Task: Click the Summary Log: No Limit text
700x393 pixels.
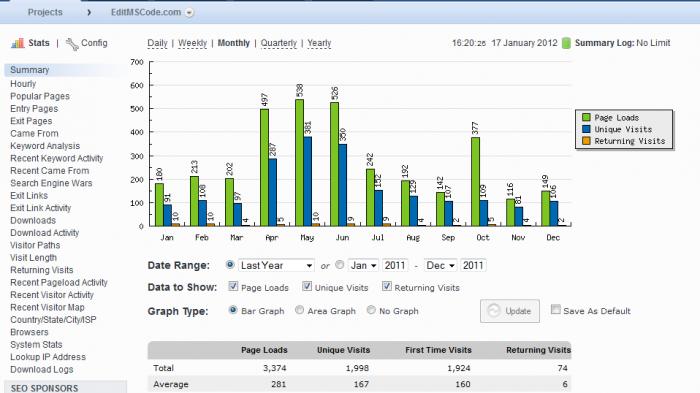Action: point(622,43)
